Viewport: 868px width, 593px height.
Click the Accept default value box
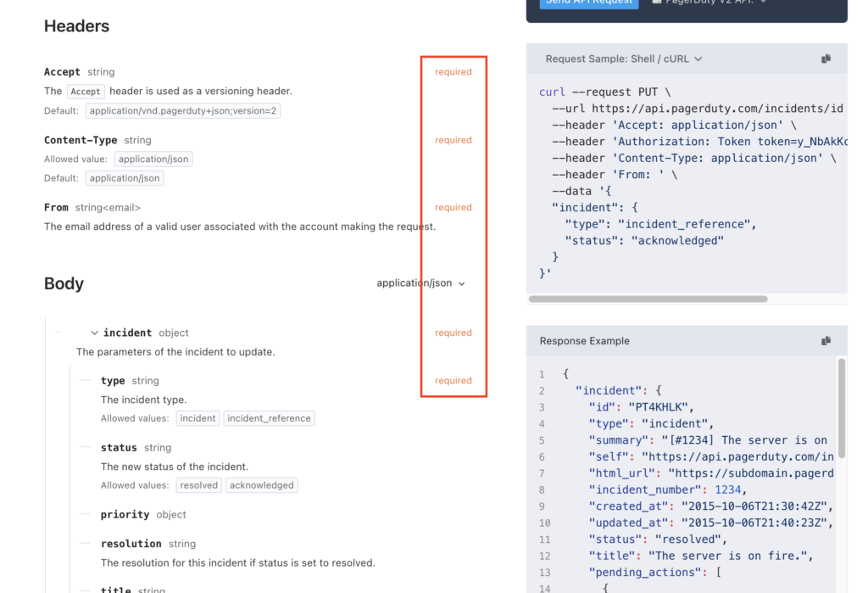tap(182, 111)
